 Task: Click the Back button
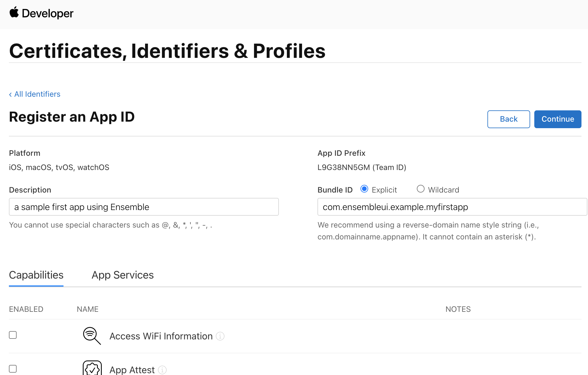[508, 119]
